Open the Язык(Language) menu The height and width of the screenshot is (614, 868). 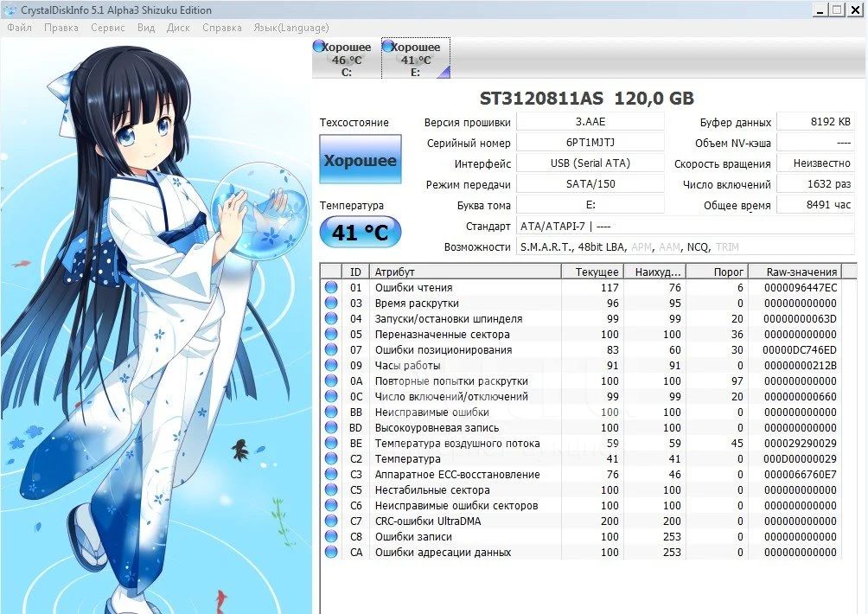coord(291,27)
